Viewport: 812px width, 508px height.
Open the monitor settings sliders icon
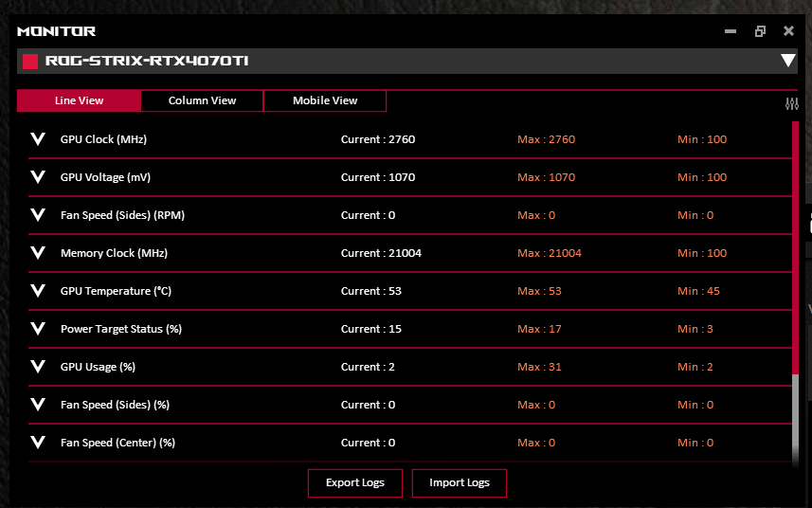click(x=791, y=104)
